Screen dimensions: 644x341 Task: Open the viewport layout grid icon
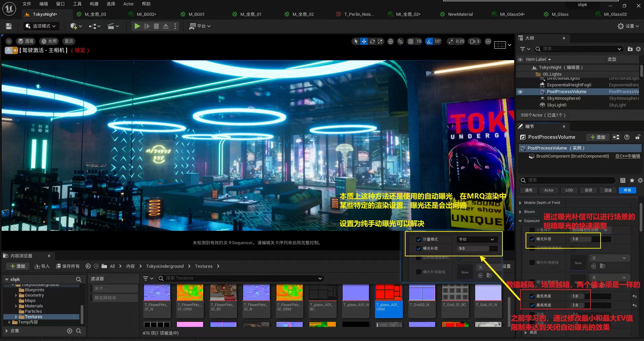coord(488,41)
